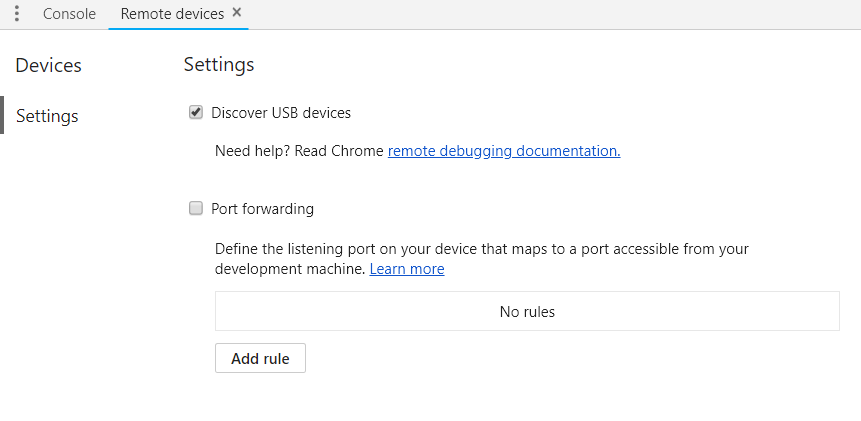Click the "Discover USB devices" label text
The image size is (861, 421).
pyautogui.click(x=281, y=113)
